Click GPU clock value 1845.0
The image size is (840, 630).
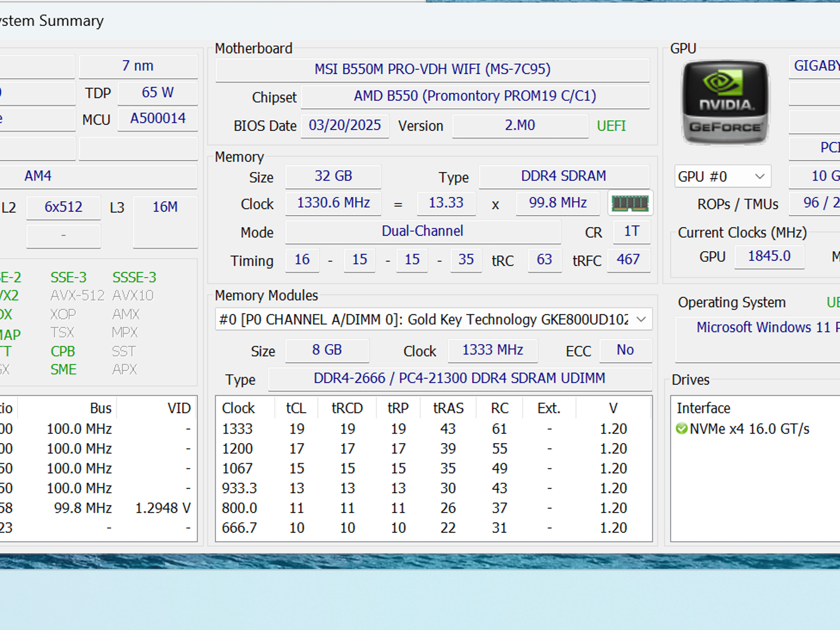[769, 256]
